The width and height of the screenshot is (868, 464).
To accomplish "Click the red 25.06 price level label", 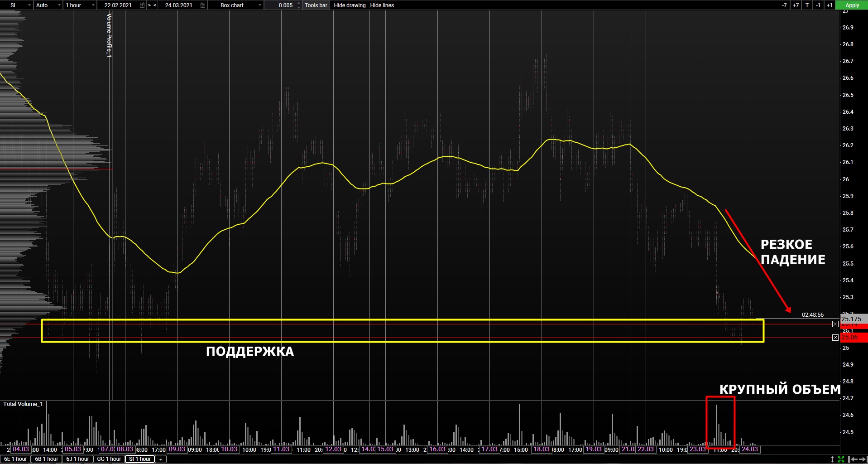I will click(854, 338).
